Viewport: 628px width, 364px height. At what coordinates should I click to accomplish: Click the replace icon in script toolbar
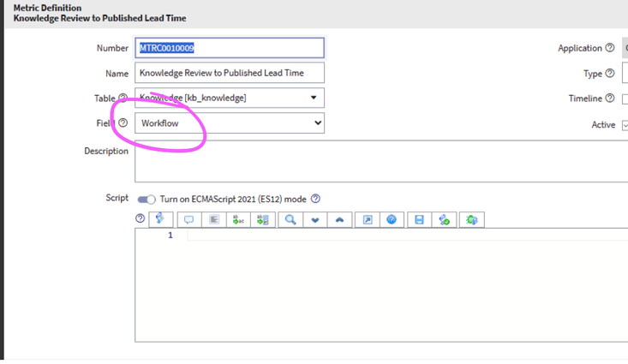point(238,219)
